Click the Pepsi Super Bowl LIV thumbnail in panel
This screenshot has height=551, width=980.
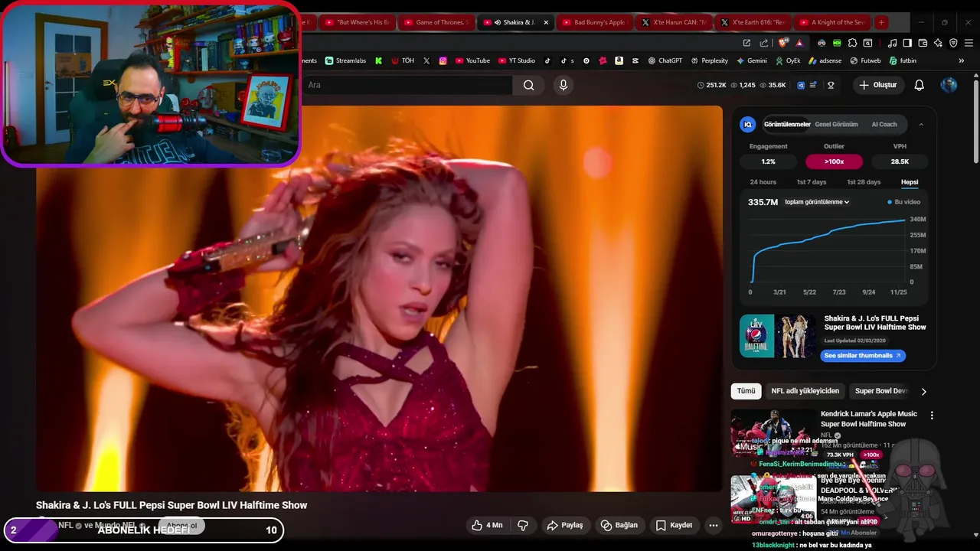coord(779,336)
